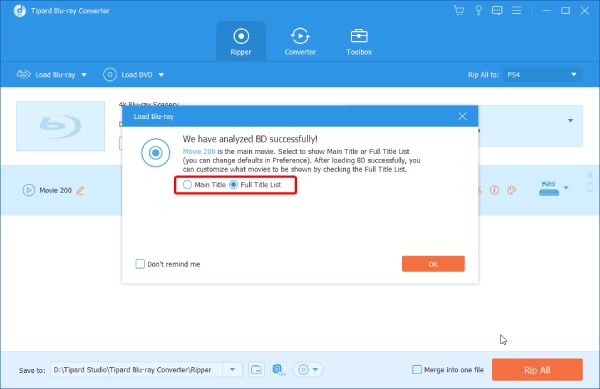Open the shopping cart purchase icon
The width and height of the screenshot is (600, 389).
(x=458, y=10)
